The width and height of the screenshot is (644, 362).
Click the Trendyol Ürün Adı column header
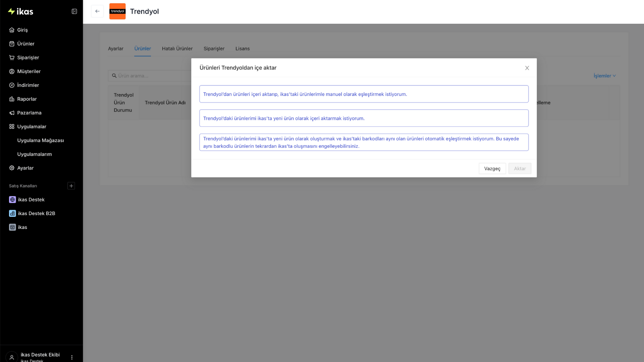(165, 103)
